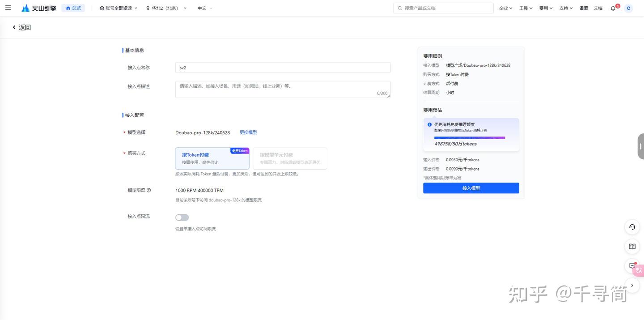This screenshot has width=644, height=320.
Task: Open the 支持 menu
Action: pos(566,8)
